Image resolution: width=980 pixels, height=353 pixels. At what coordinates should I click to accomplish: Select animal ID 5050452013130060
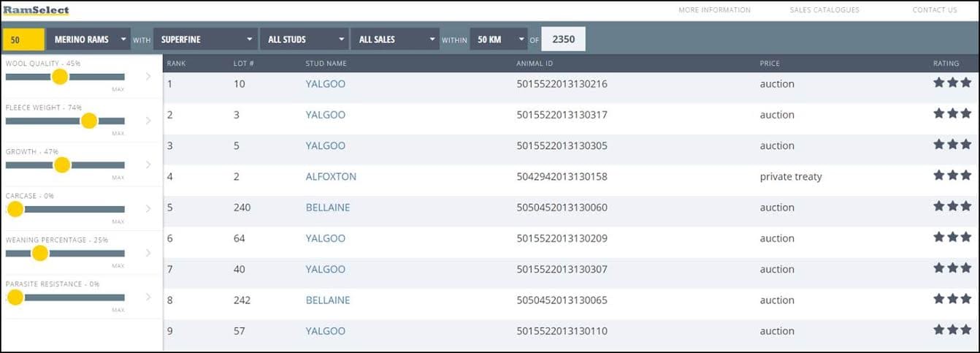[562, 208]
